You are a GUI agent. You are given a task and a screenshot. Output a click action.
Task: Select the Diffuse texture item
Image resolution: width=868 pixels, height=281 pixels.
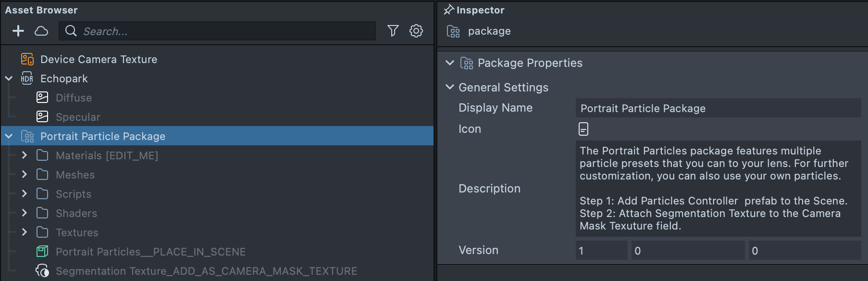[x=74, y=98]
